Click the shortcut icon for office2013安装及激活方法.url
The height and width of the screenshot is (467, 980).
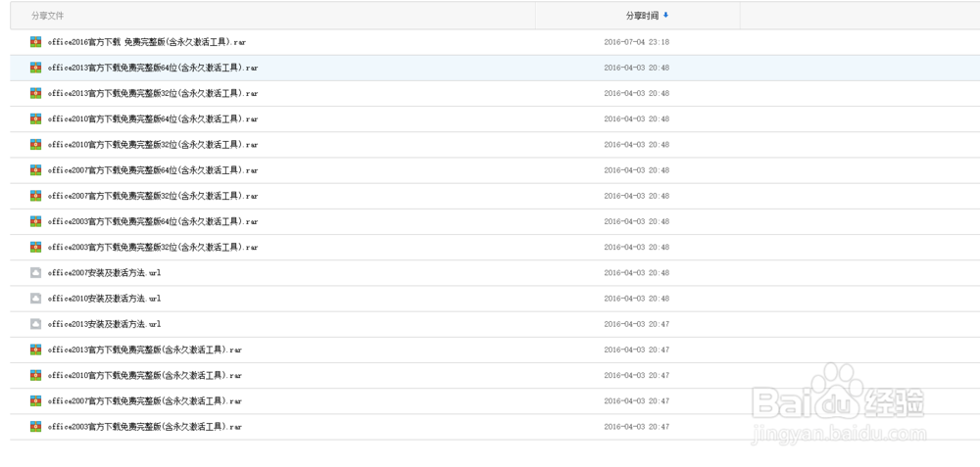[x=35, y=324]
